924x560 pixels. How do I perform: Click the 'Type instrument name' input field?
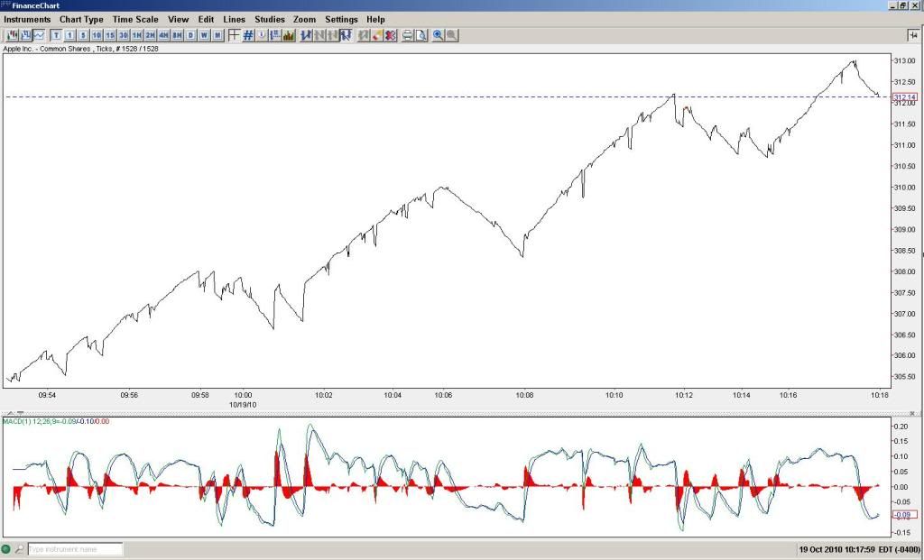tap(74, 549)
